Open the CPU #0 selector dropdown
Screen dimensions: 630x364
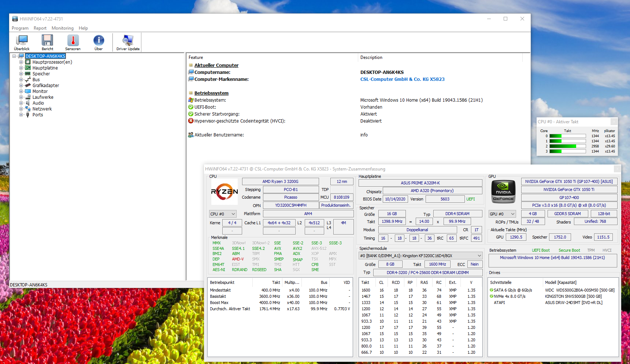point(223,214)
